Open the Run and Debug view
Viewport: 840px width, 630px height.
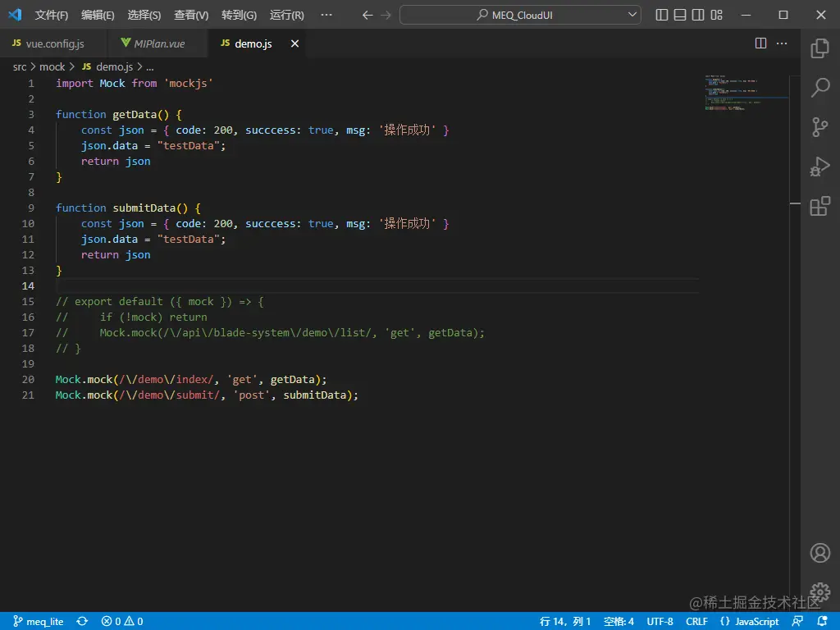coord(819,167)
